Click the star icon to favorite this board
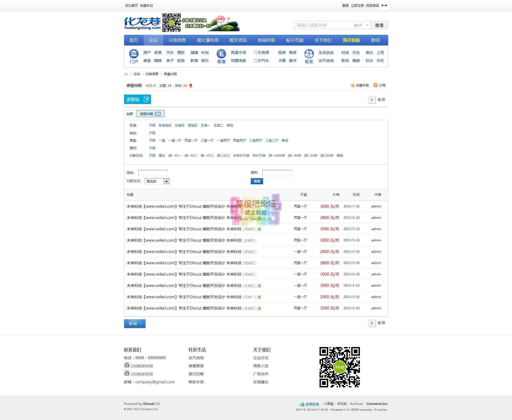 [x=353, y=85]
